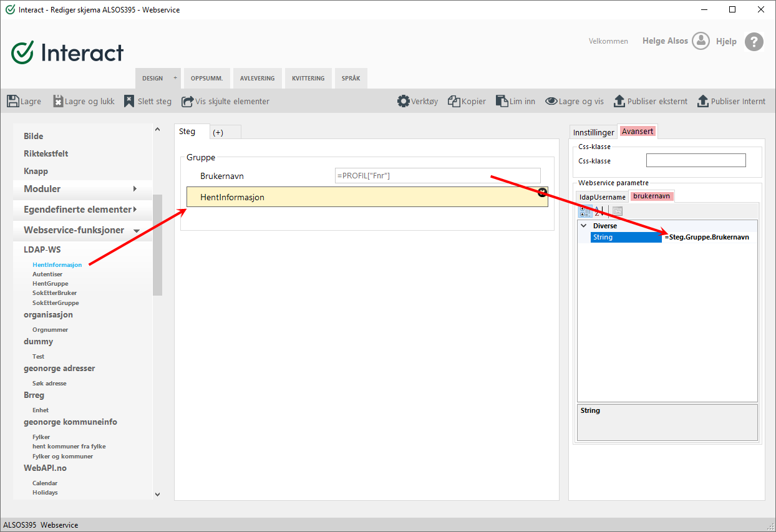Click the user profile avatar icon
Image resolution: width=776 pixels, height=532 pixels.
tap(701, 41)
